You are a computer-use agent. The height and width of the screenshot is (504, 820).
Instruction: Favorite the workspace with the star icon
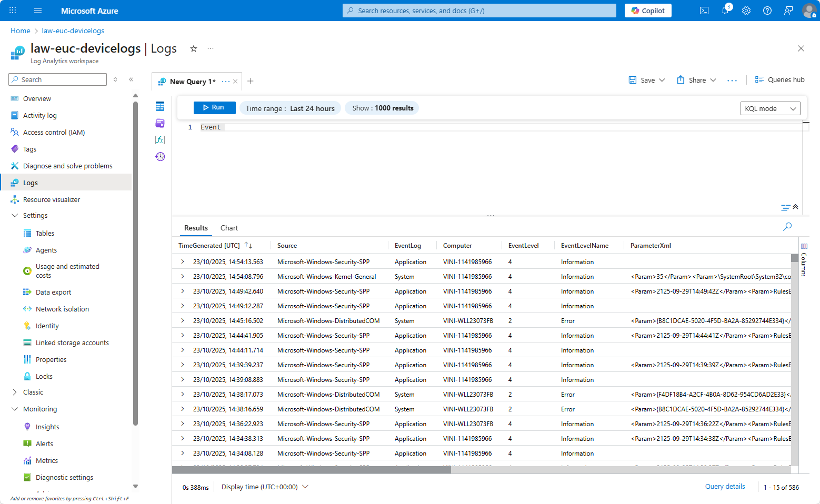coord(194,48)
